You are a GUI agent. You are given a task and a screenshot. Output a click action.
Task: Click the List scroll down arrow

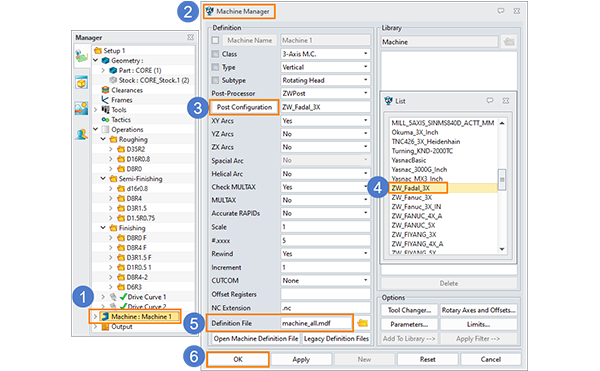[x=502, y=249]
